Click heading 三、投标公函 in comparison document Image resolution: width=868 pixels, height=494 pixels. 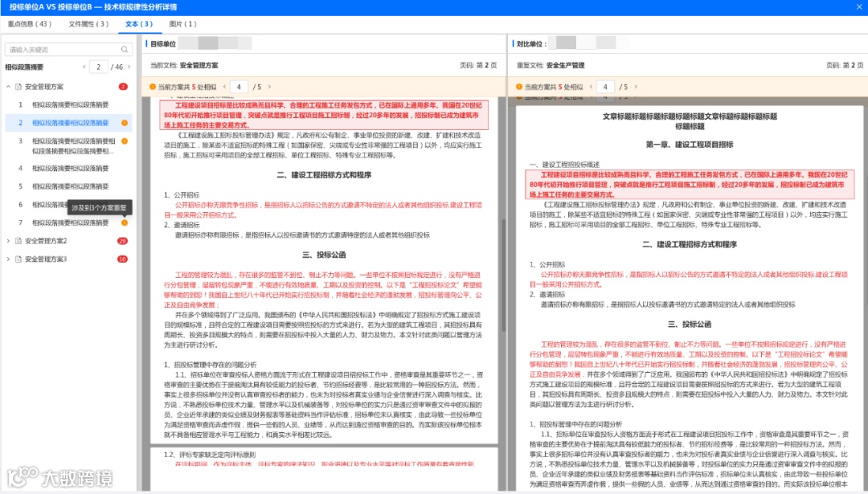[x=690, y=325]
